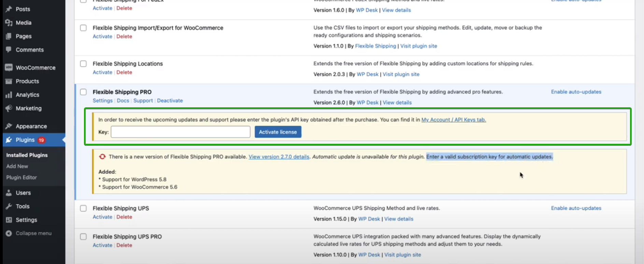Delete Flexible Shipping UPS PRO plugin
This screenshot has height=264, width=644.
click(124, 245)
